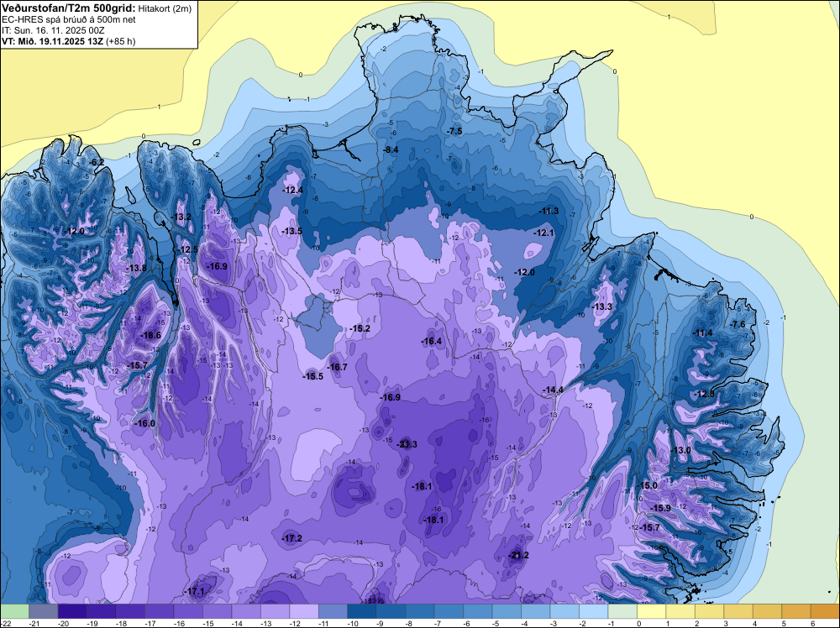
Task: Pick the -16.4 temperature value
Action: pos(431,341)
